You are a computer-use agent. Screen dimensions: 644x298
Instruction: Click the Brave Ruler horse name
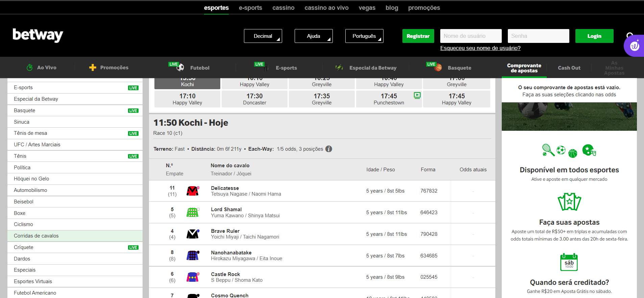225,231
